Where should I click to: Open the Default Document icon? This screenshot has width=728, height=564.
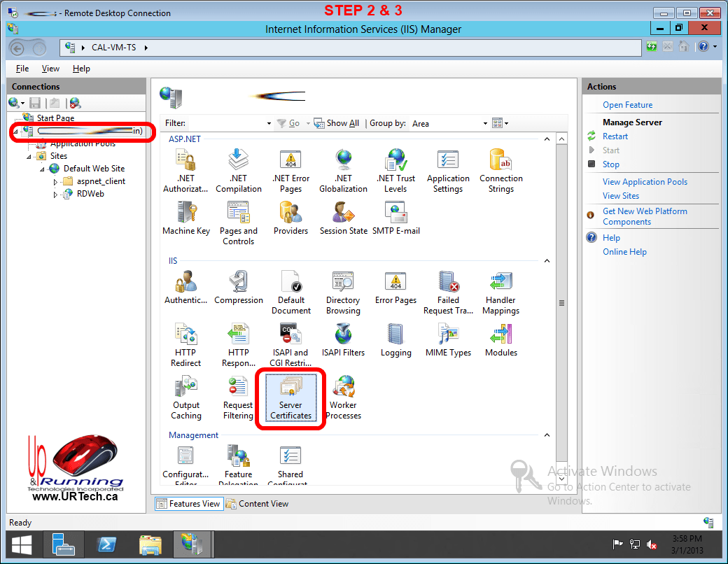(x=291, y=294)
